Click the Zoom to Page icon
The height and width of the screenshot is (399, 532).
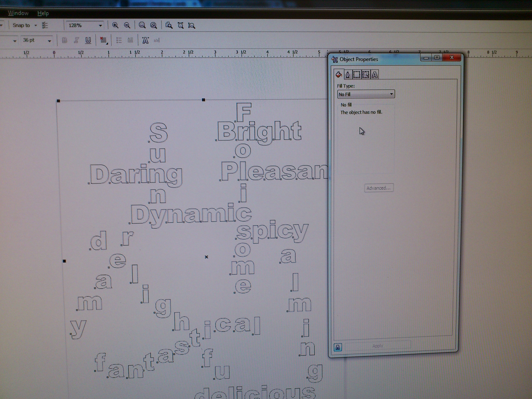[169, 25]
